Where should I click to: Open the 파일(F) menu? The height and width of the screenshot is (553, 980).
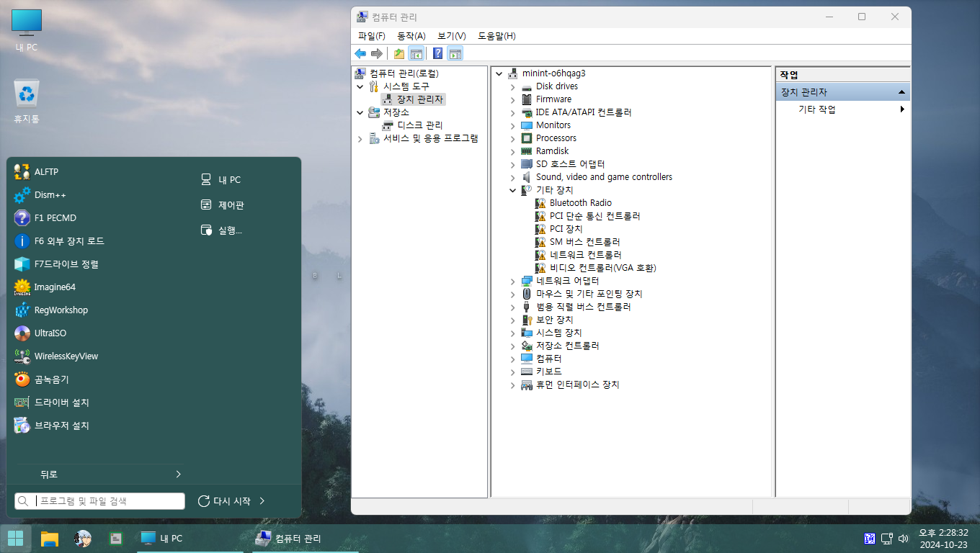(x=372, y=36)
